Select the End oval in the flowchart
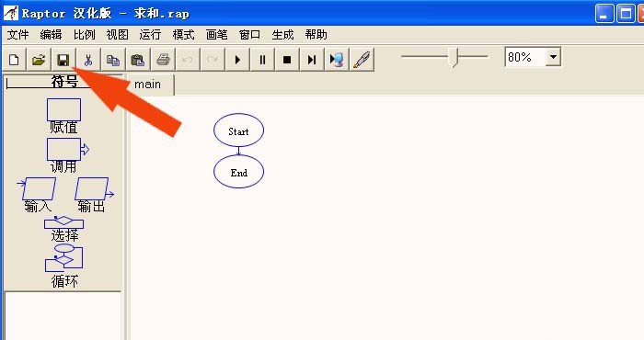 tap(238, 172)
